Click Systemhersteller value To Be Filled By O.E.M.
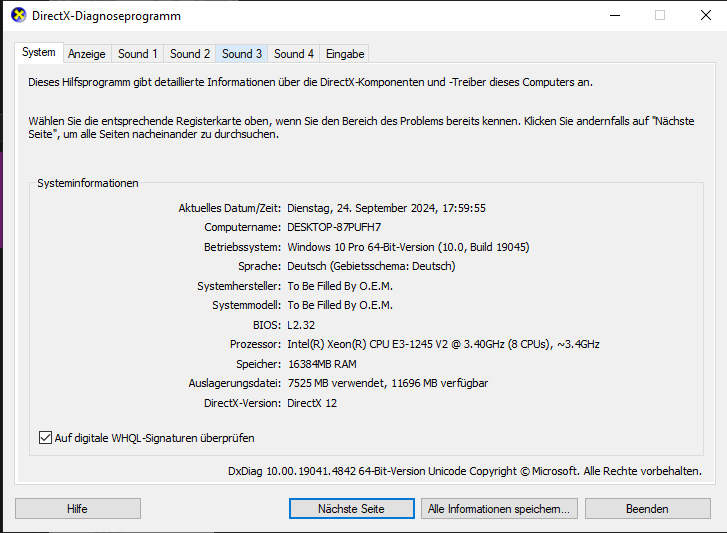727x533 pixels. pos(340,286)
